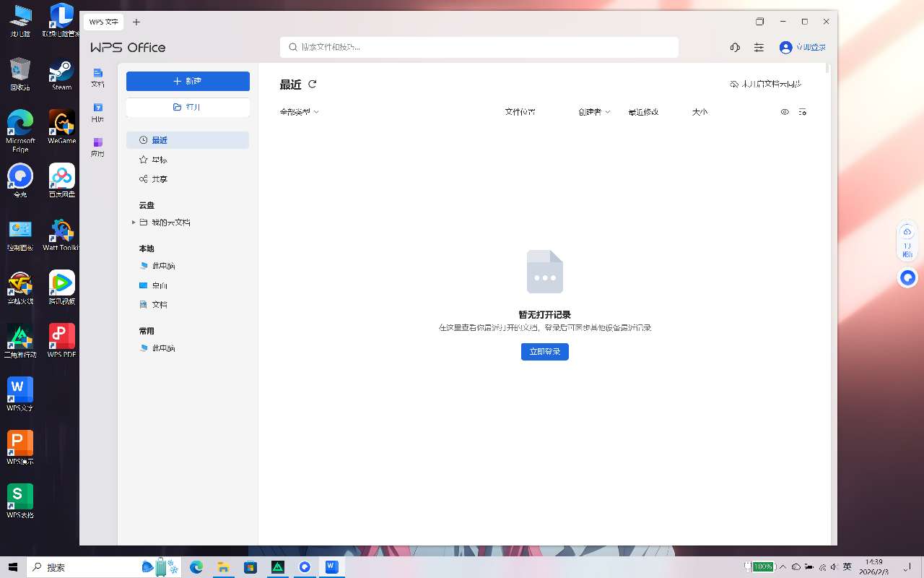
Task: Open the 全部类型 file type dropdown
Action: [x=299, y=112]
